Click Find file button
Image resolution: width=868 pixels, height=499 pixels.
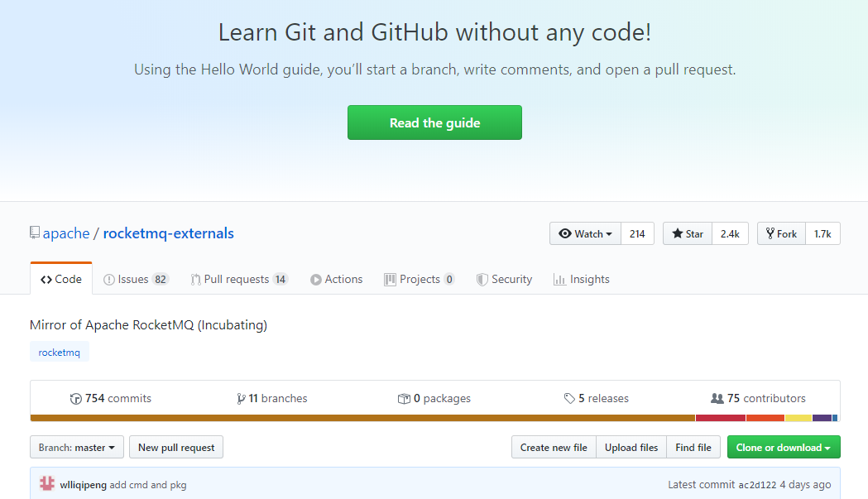tap(693, 447)
